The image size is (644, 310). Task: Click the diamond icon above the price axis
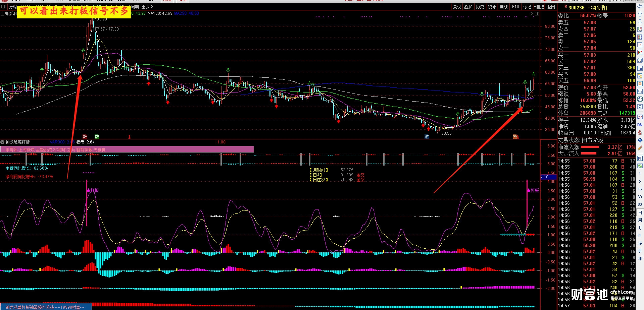pos(531,14)
